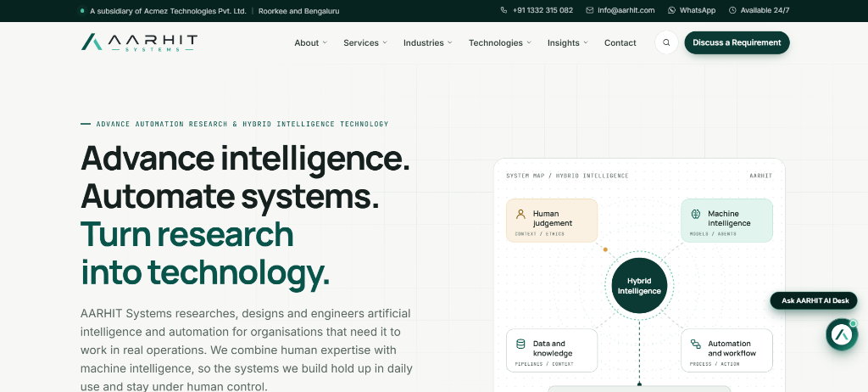Click the WhatsApp icon
This screenshot has height=392, width=868.
(x=671, y=10)
